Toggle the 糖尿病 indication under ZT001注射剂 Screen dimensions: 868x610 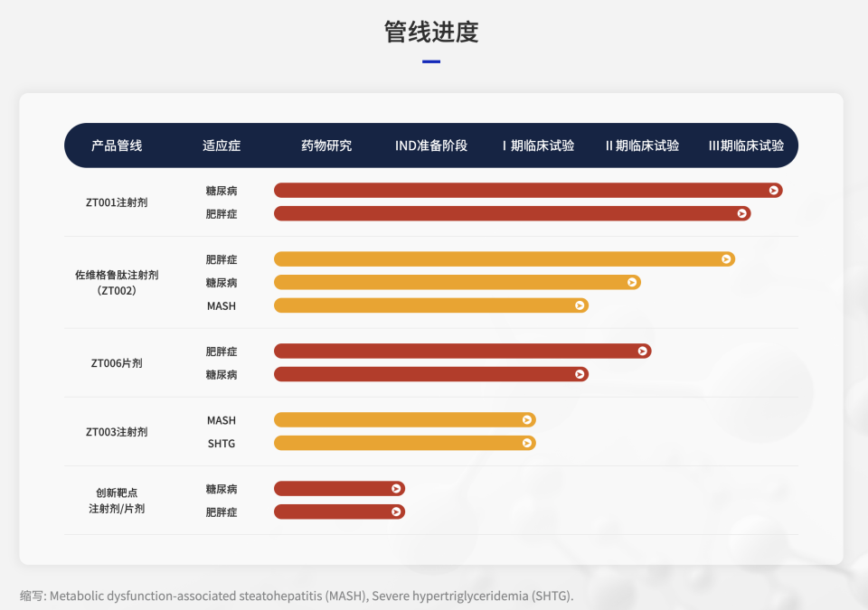click(x=222, y=190)
